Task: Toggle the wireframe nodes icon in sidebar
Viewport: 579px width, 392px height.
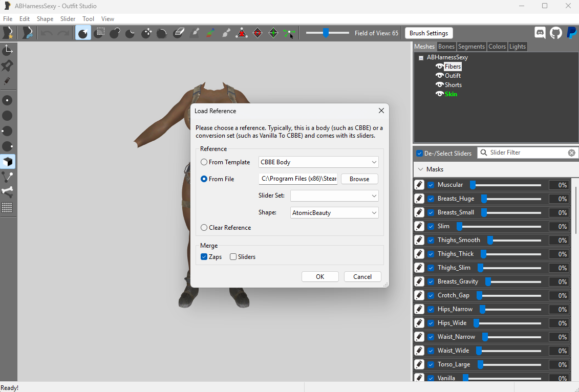Action: pyautogui.click(x=7, y=177)
